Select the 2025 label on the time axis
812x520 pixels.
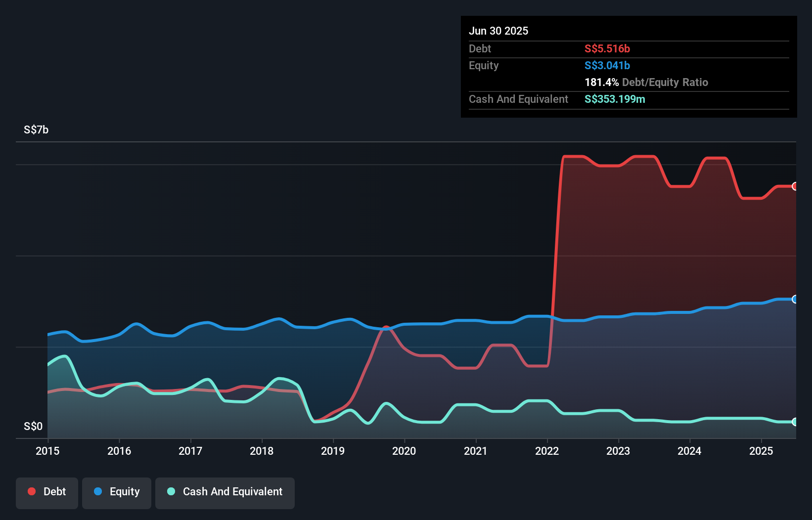[x=762, y=451]
